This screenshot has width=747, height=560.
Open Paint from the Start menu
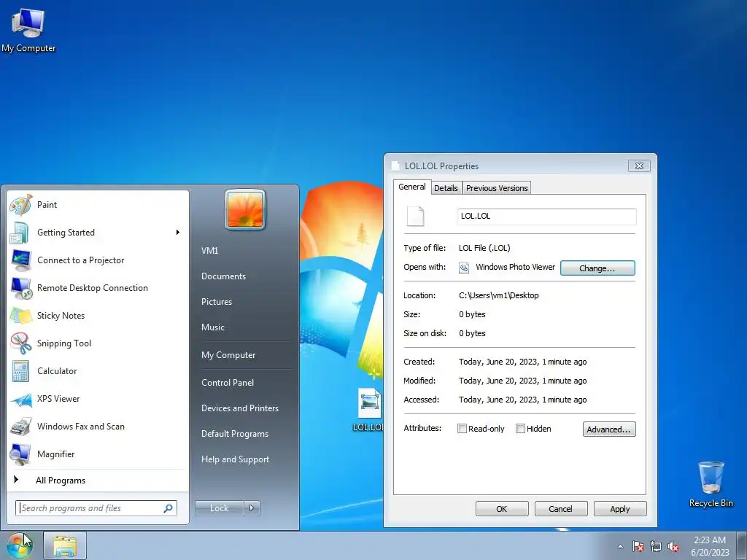click(98, 205)
